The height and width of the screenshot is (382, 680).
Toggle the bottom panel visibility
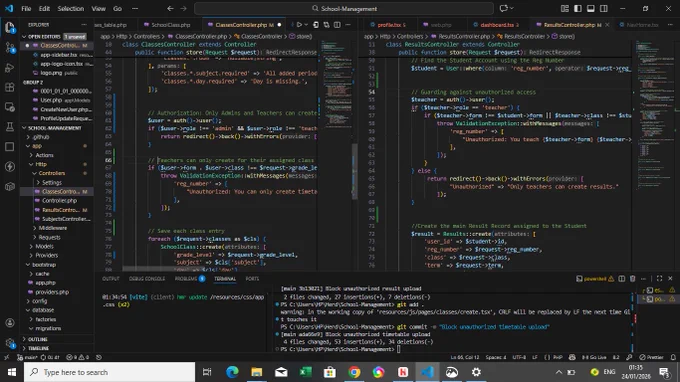click(x=591, y=8)
